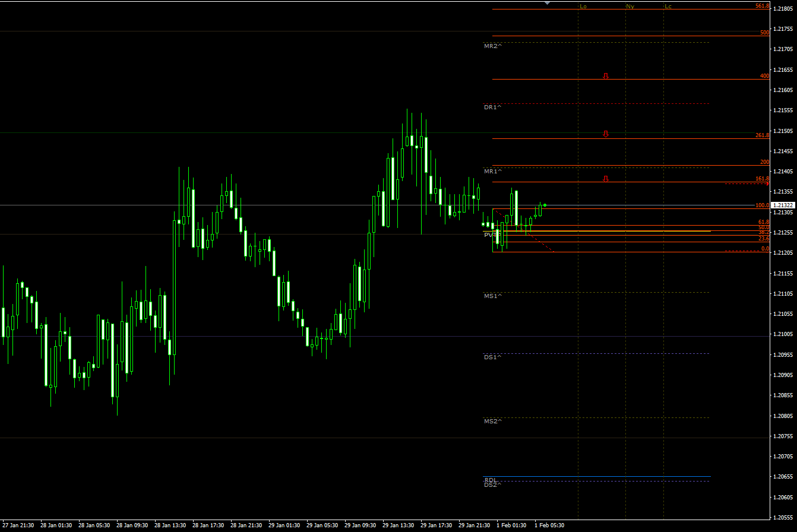Click the red arrowhead beside the 161.8 label

pyautogui.click(x=768, y=183)
